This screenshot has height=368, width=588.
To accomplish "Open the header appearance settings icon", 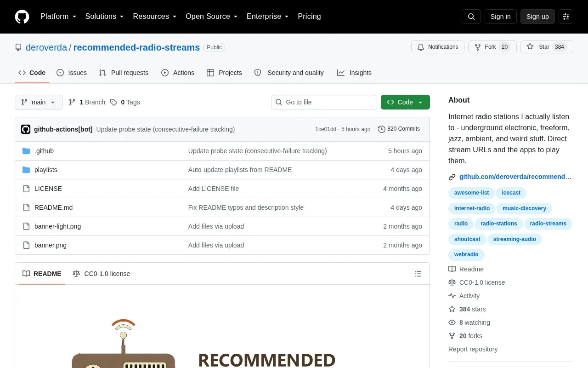I will click(566, 17).
